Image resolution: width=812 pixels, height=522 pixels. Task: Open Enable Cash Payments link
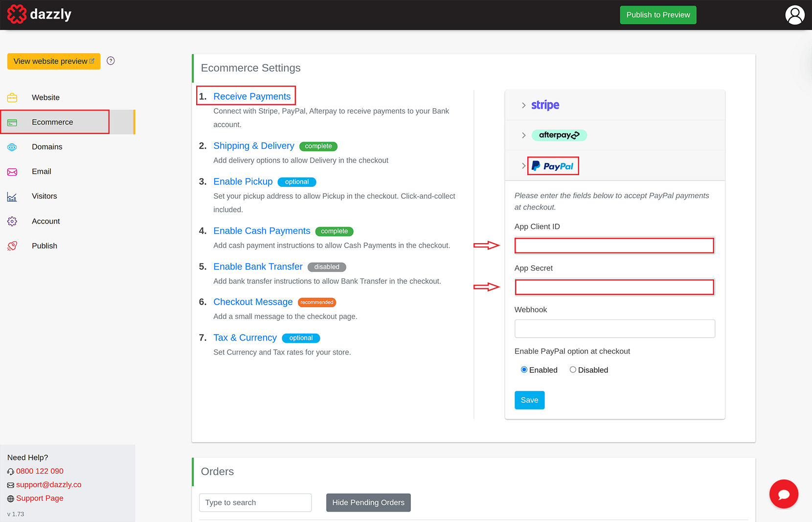(262, 231)
